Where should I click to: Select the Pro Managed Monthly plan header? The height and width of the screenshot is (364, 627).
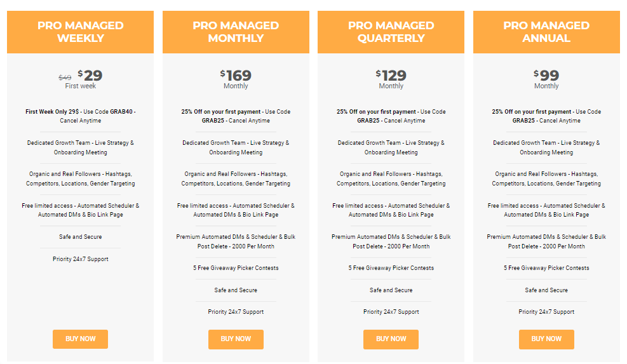coord(236,32)
